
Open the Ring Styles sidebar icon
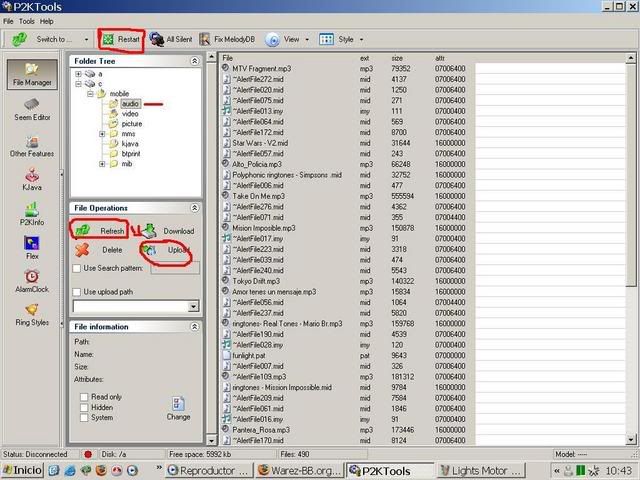[x=32, y=315]
